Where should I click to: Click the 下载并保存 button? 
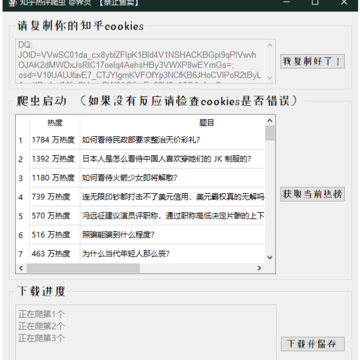(x=312, y=344)
